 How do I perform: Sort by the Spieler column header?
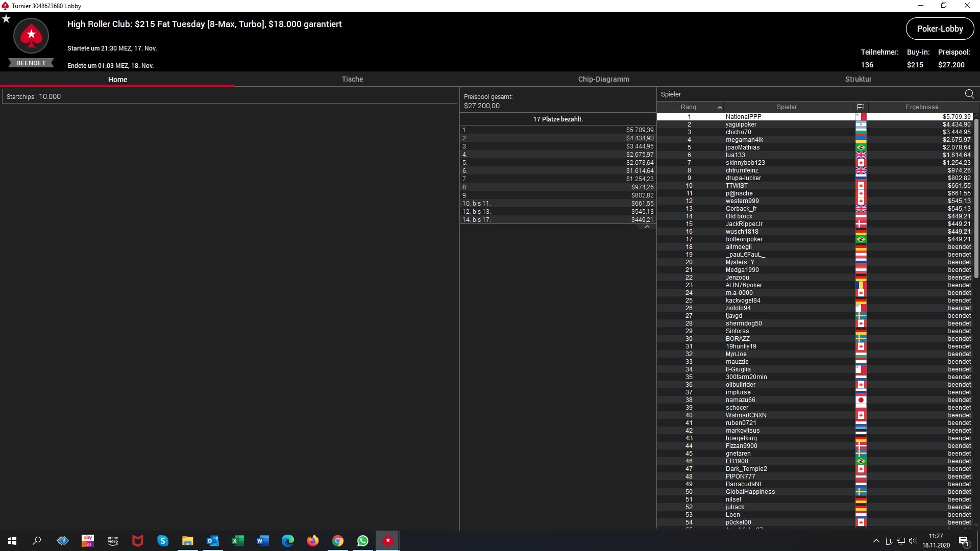[787, 107]
